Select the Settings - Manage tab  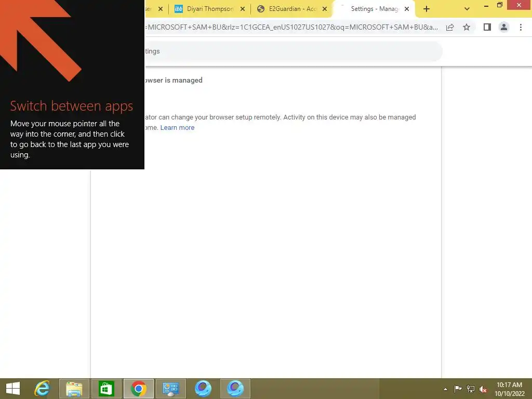coord(374,9)
